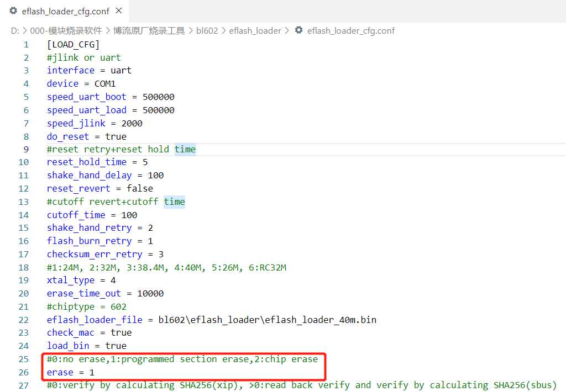Select the eflash_loader_cfg.conf editor tab
The width and height of the screenshot is (566, 392).
pos(64,11)
